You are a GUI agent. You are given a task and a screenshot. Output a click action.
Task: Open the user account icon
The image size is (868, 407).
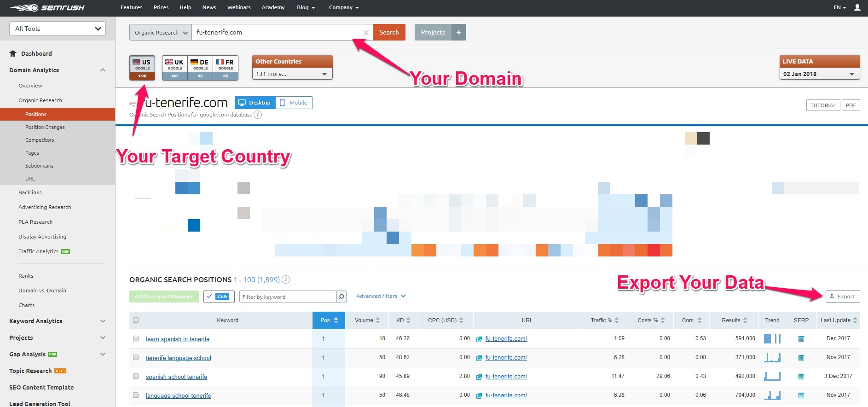(857, 7)
